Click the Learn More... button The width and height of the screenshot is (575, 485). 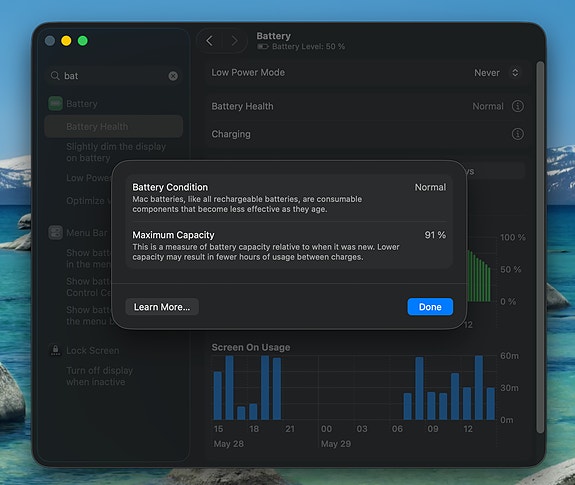(162, 307)
